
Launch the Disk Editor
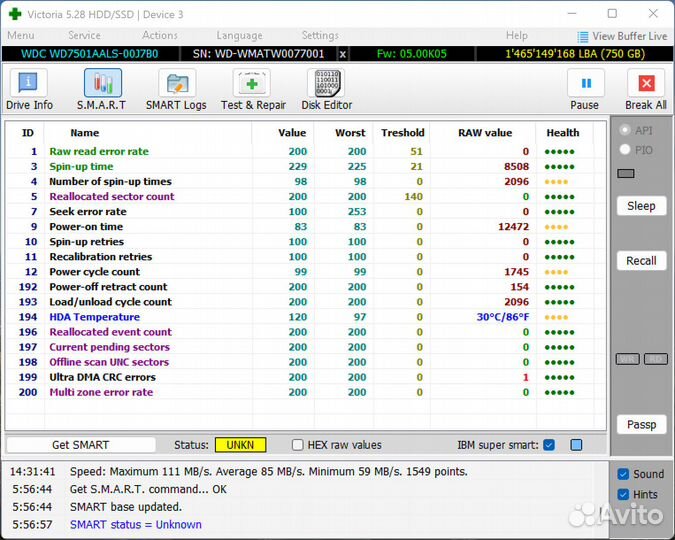click(327, 89)
